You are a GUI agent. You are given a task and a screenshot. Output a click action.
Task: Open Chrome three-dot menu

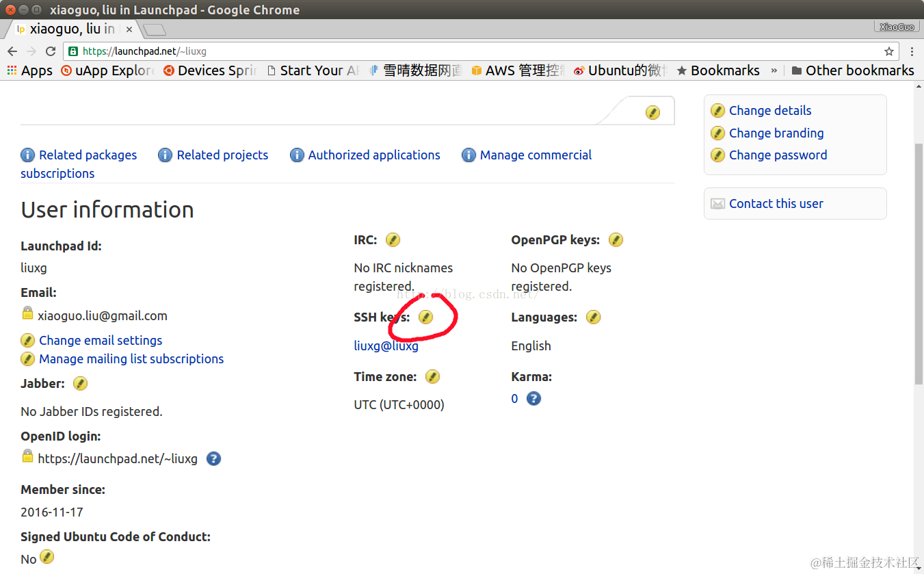(x=912, y=51)
